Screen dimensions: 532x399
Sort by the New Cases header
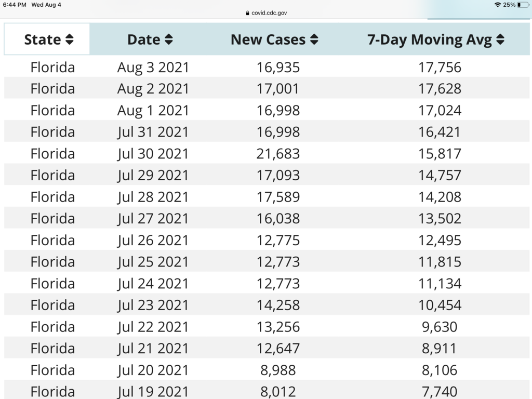click(268, 39)
